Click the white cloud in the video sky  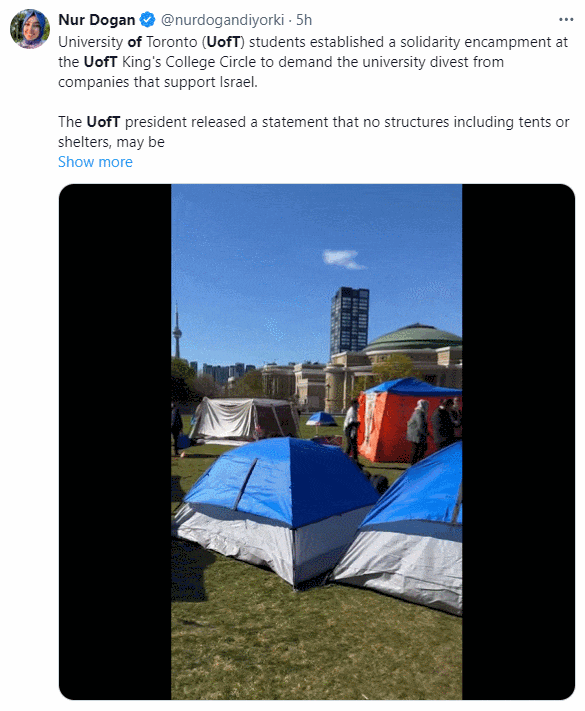(x=344, y=259)
